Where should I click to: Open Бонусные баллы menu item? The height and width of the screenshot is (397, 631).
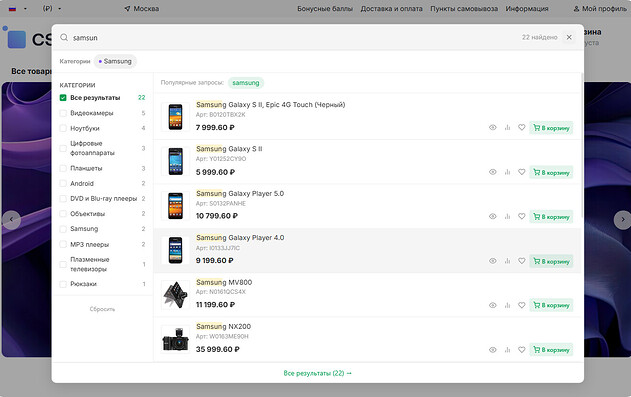pyautogui.click(x=325, y=8)
